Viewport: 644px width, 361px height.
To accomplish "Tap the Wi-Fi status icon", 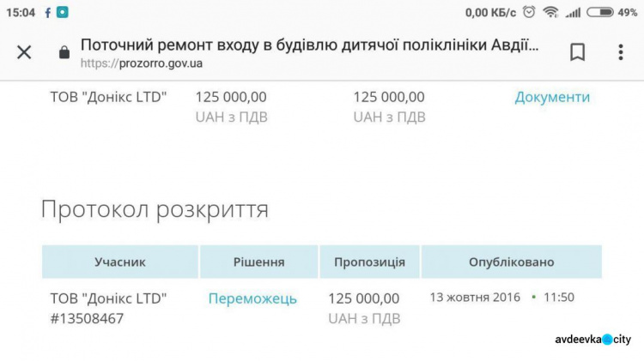I will click(x=550, y=12).
